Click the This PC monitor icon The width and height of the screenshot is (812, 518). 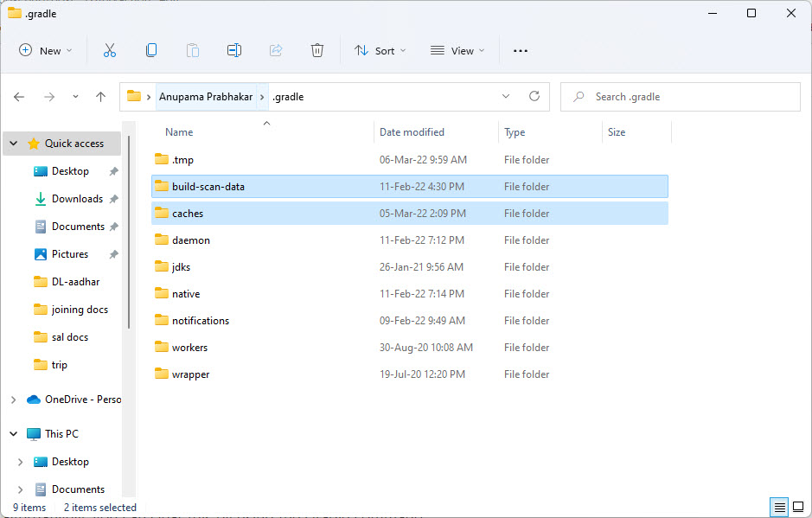click(34, 434)
